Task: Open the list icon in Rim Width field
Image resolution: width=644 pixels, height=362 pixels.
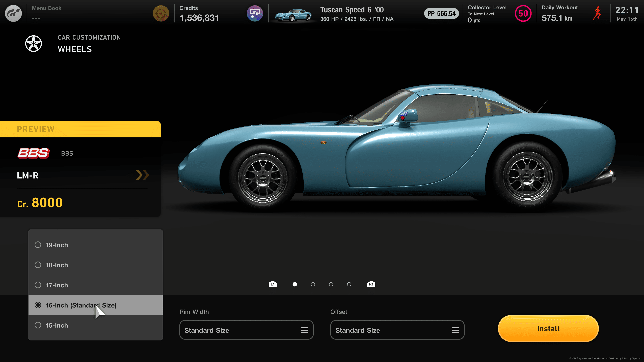Action: pyautogui.click(x=304, y=330)
